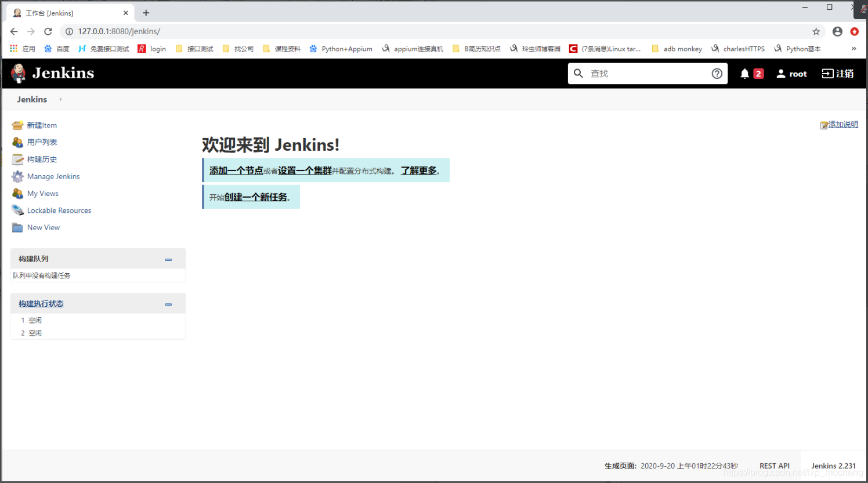Click the browser back arrow
The height and width of the screenshot is (483, 868).
[14, 31]
